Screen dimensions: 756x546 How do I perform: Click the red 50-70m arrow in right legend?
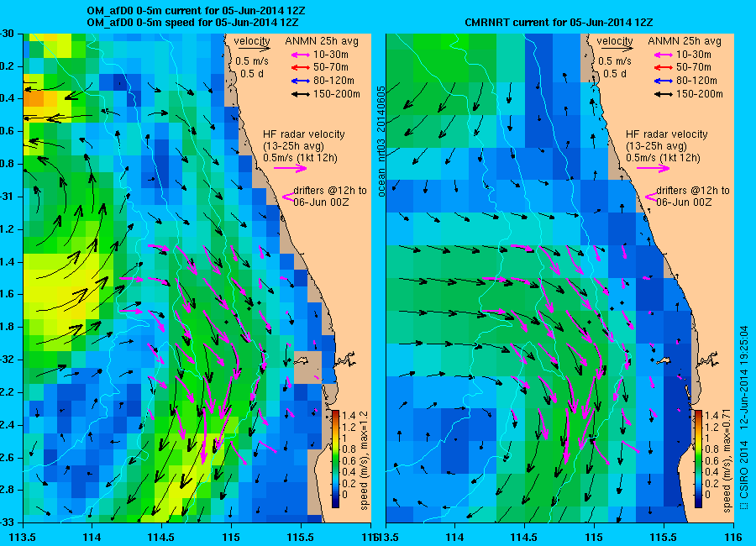(x=664, y=67)
